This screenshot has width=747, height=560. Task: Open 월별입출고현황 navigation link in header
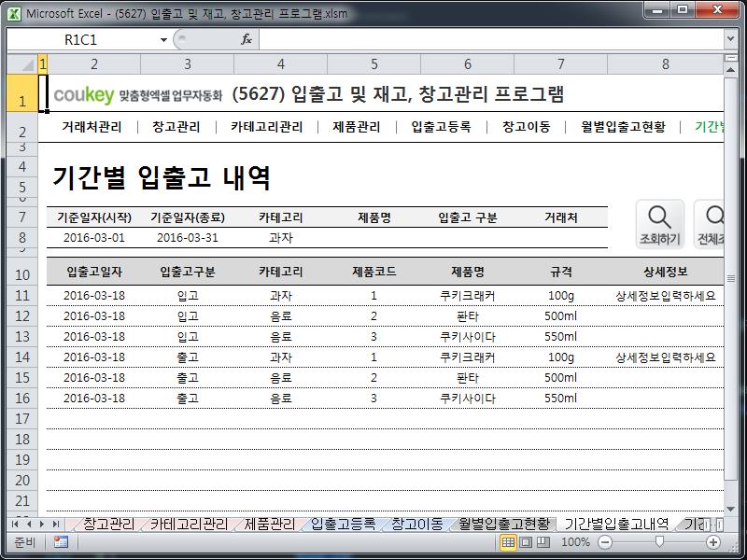(623, 127)
